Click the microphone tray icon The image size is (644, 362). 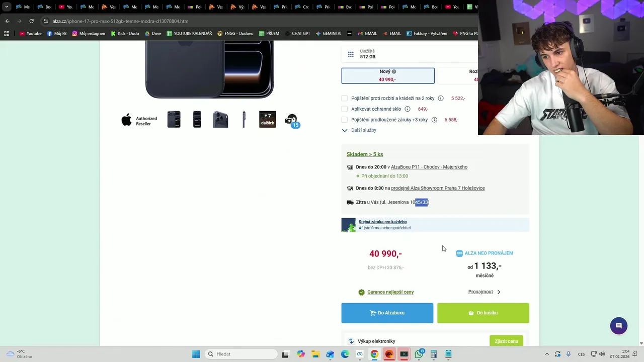click(x=569, y=354)
